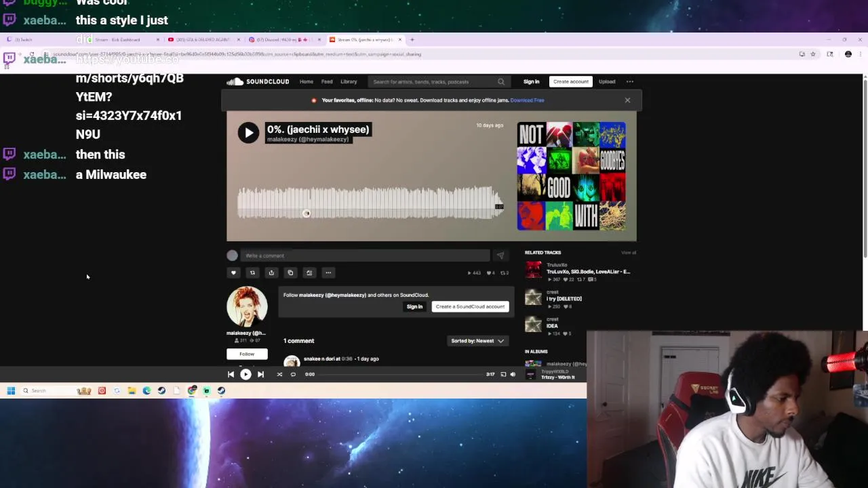Screen dimensions: 868x488
Task: Click the Create account header button
Action: [570, 81]
